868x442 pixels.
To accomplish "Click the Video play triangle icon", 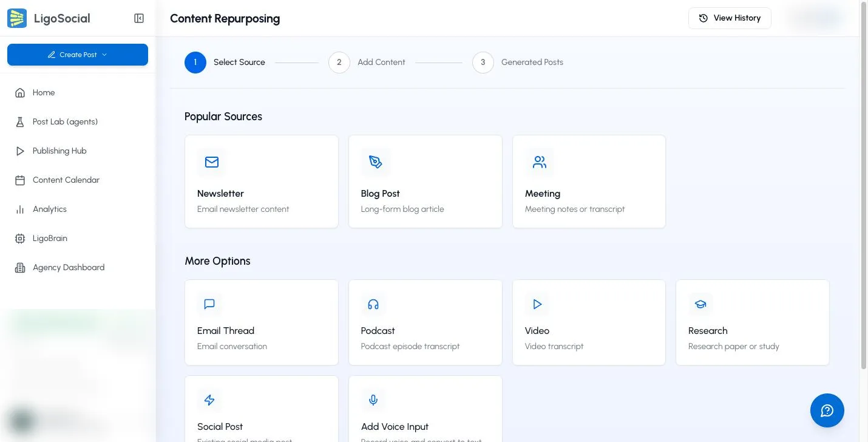I will point(537,304).
